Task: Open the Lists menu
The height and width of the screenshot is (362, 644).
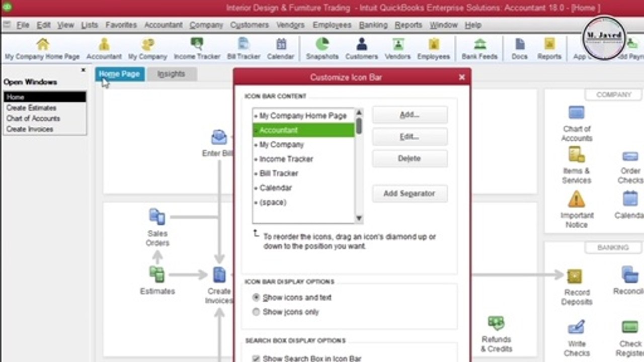Action: pyautogui.click(x=90, y=25)
